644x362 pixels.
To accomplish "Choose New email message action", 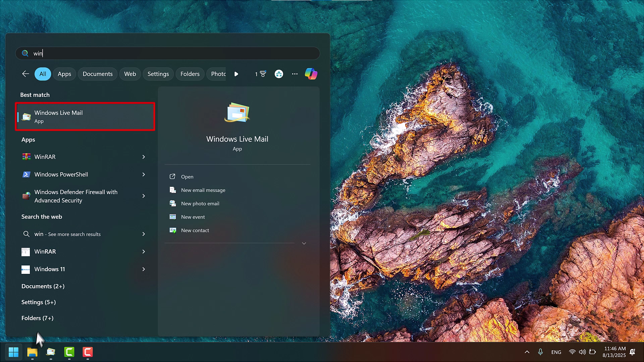I will tap(203, 190).
